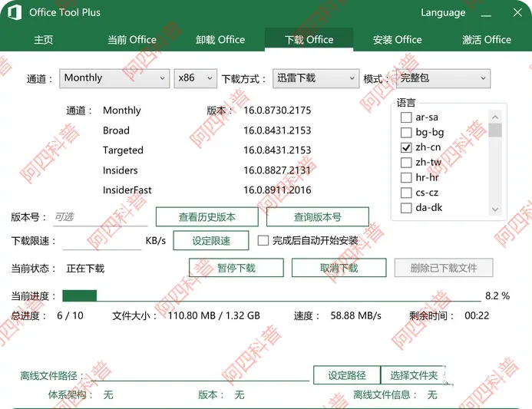Click the download progress bar
Image resolution: width=532 pixels, height=409 pixels.
(x=272, y=295)
